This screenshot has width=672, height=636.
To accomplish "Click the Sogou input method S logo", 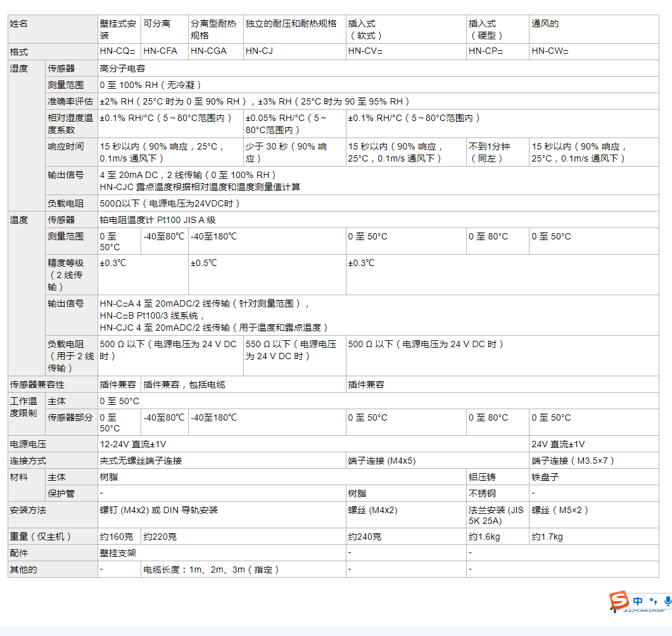I will [619, 600].
